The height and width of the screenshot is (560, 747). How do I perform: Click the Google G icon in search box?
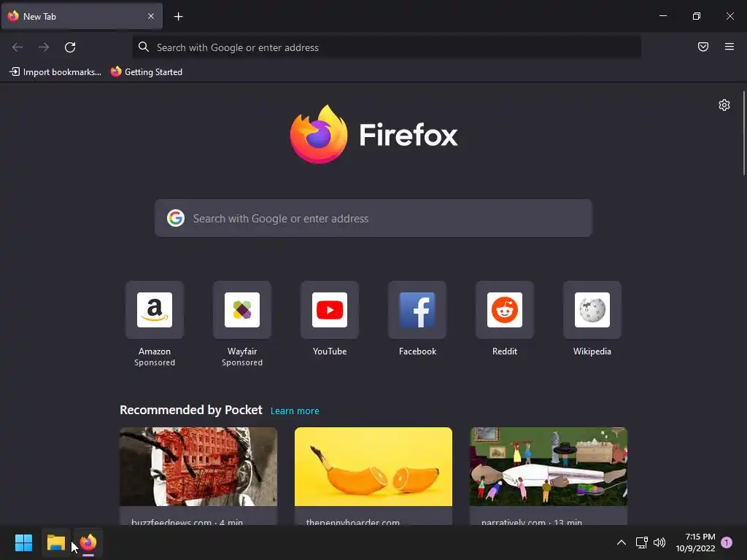[176, 218]
